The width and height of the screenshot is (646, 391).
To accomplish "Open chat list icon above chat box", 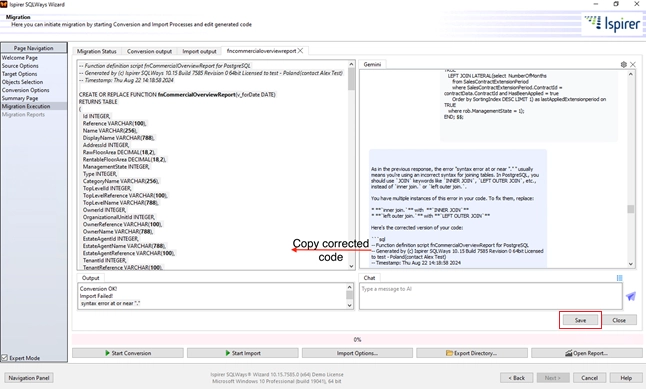I will 619,278.
